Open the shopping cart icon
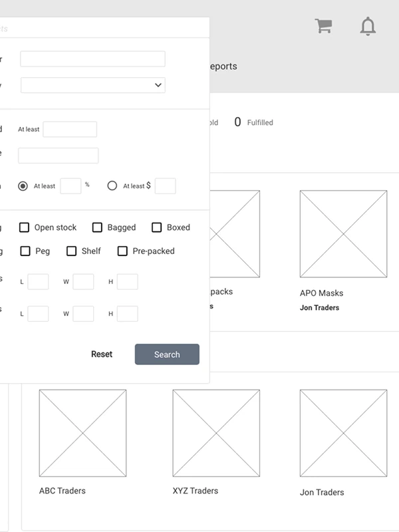Screen dimensions: 399x532 323,26
